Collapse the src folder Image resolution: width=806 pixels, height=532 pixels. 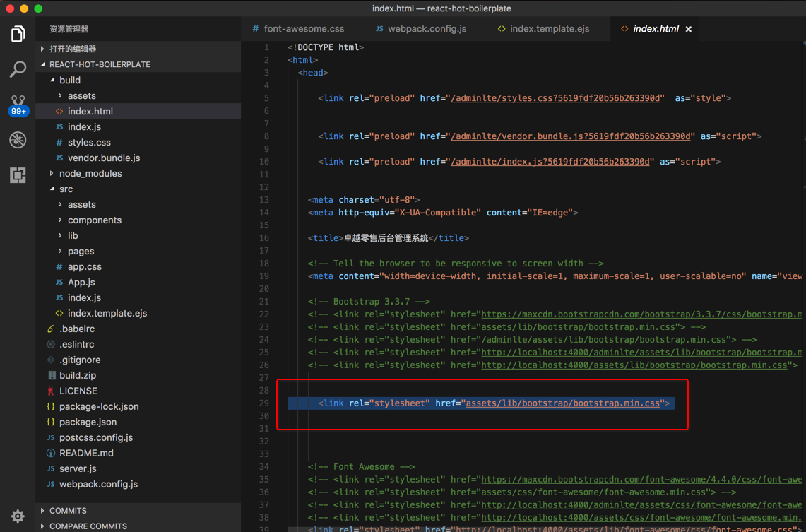(66, 189)
